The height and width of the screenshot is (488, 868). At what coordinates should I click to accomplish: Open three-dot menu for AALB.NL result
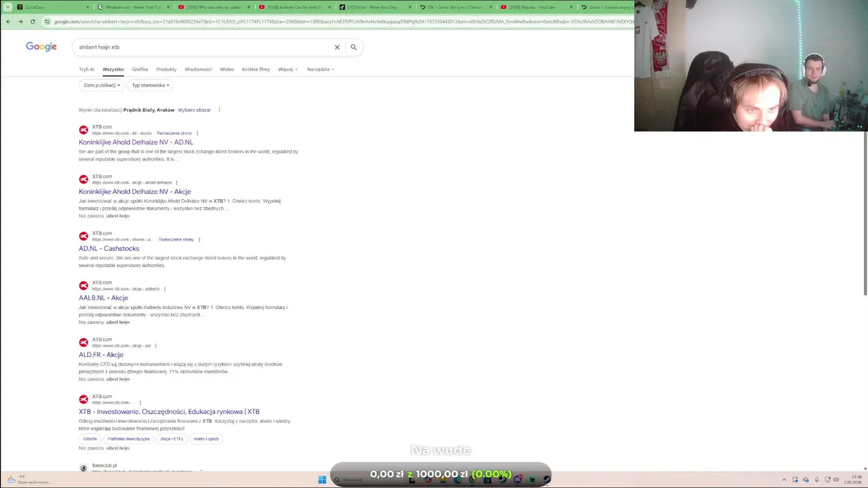(x=165, y=289)
